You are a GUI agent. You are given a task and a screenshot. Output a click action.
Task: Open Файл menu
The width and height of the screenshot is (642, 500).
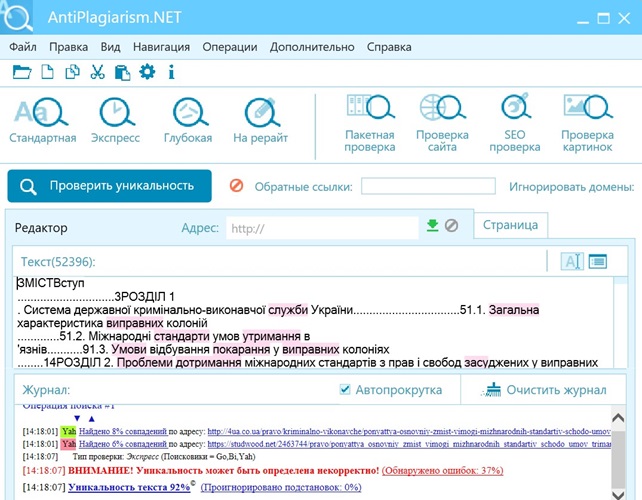23,47
